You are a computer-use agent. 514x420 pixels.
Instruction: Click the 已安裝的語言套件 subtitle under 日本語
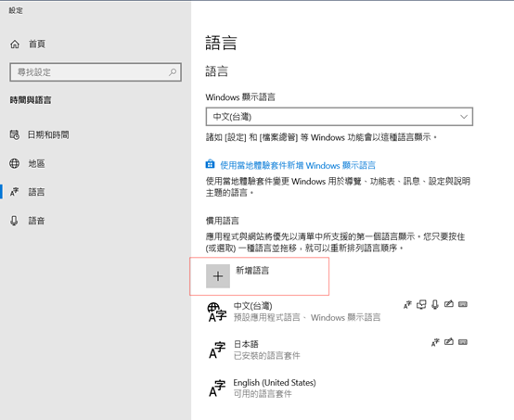267,355
